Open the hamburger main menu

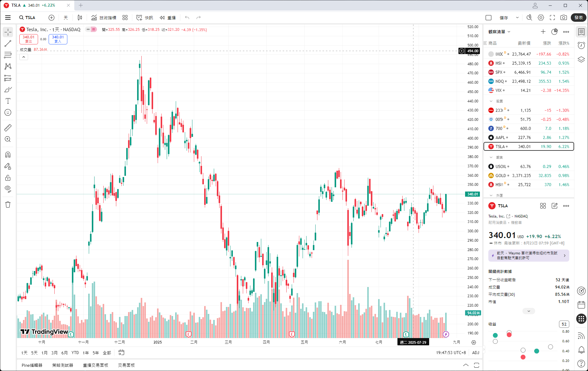point(8,18)
